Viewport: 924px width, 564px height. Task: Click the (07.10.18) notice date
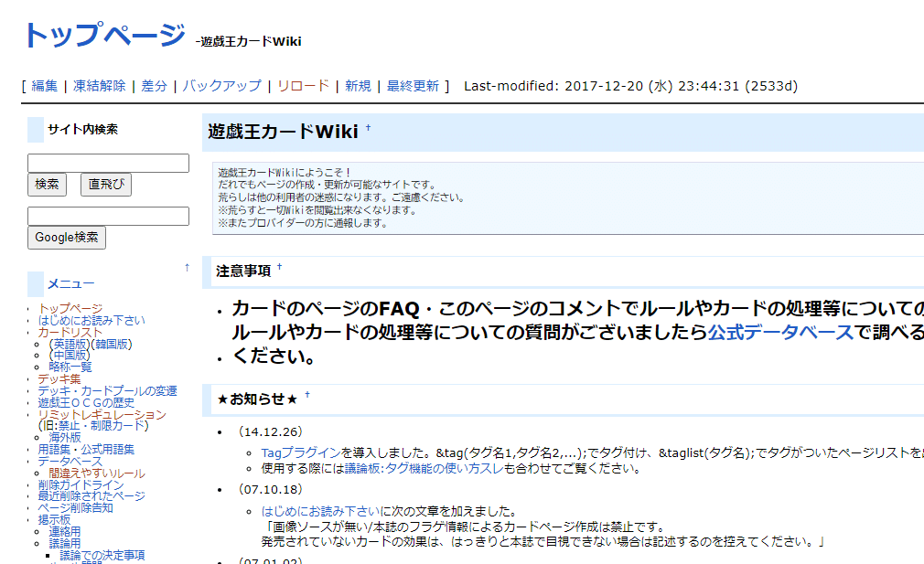(270, 489)
